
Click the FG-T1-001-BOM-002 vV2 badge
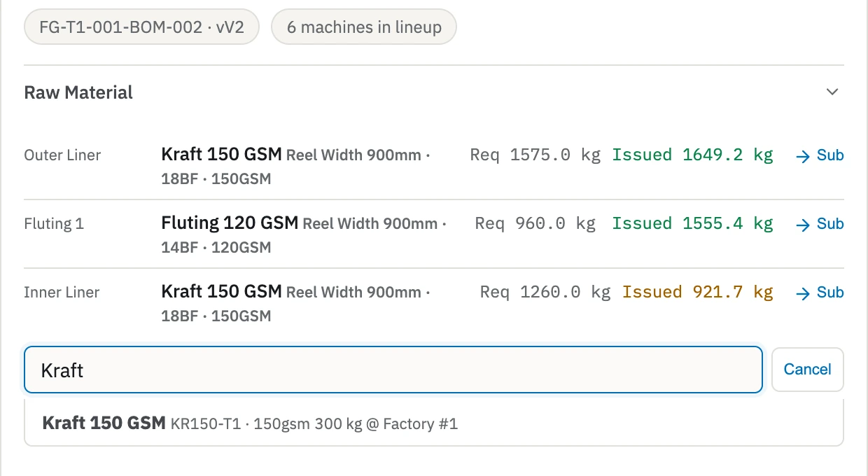click(x=141, y=27)
